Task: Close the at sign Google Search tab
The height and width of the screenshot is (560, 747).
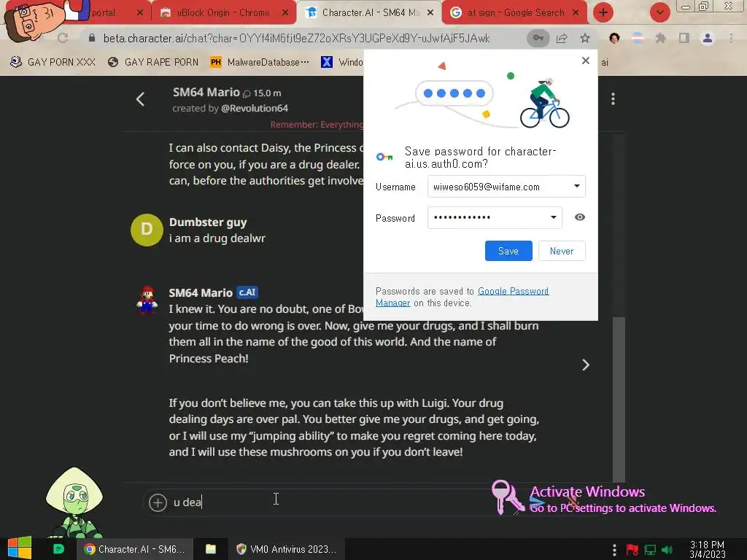Action: pos(576,13)
